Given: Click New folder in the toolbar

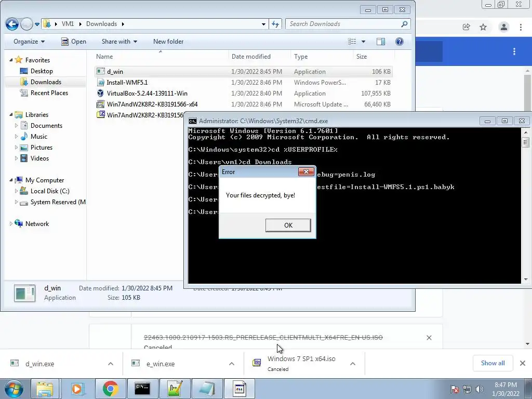Looking at the screenshot, I should coord(168,42).
